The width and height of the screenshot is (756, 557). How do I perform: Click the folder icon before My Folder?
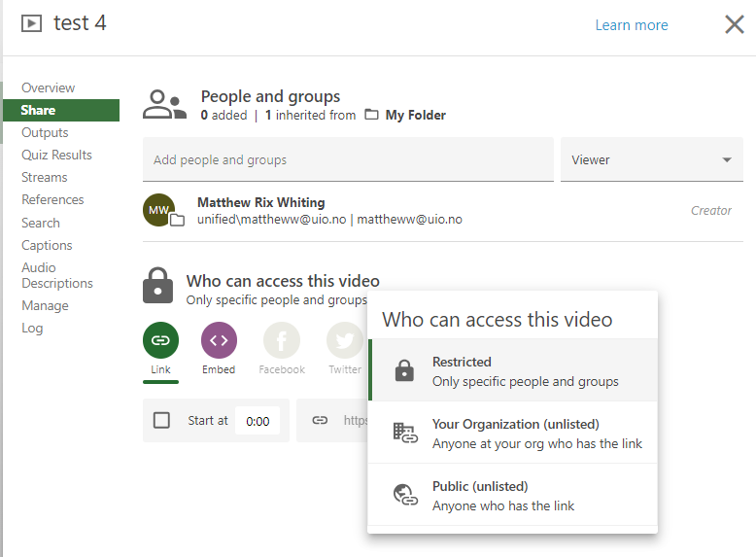371,115
